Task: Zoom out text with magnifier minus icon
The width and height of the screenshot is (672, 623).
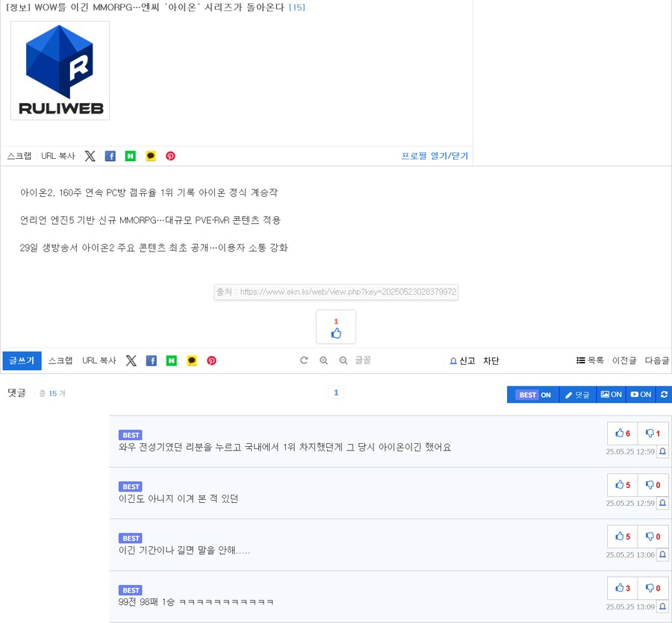Action: [x=343, y=360]
